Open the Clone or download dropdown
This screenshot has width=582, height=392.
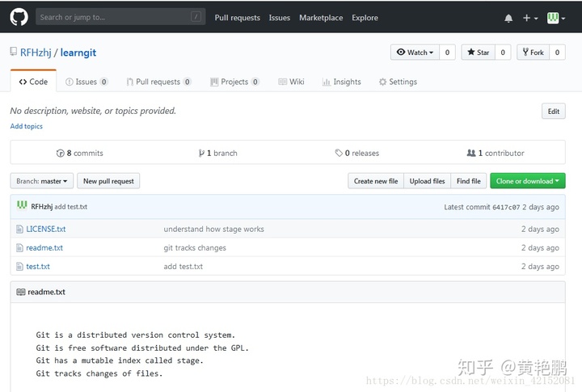coord(527,181)
